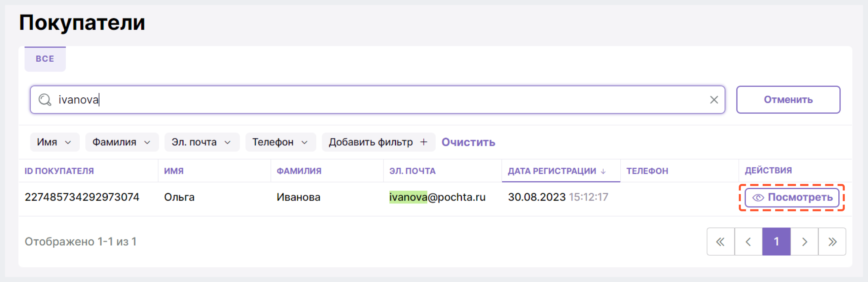The height and width of the screenshot is (282, 868).
Task: Click registration date 30.08.2023
Action: 537,197
